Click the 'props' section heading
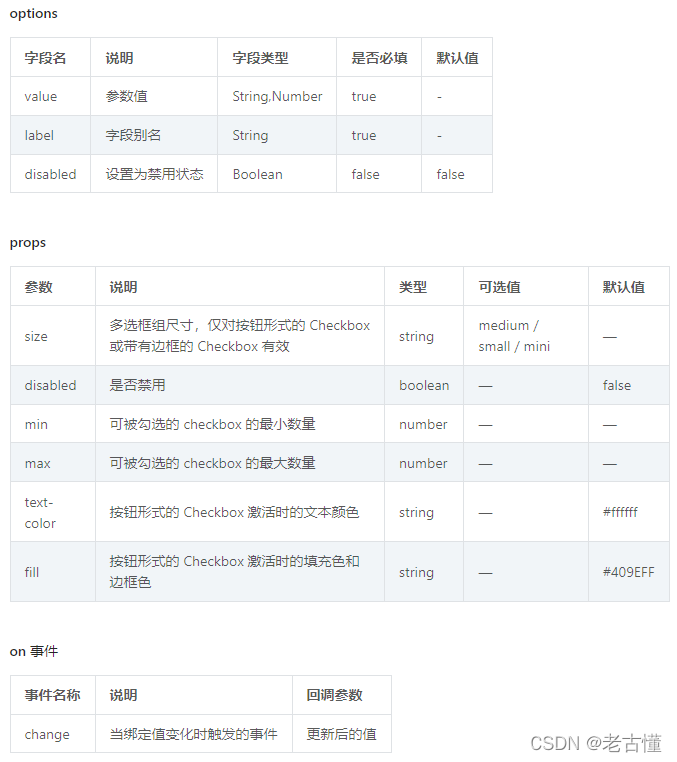The width and height of the screenshot is (677, 762). coord(28,242)
